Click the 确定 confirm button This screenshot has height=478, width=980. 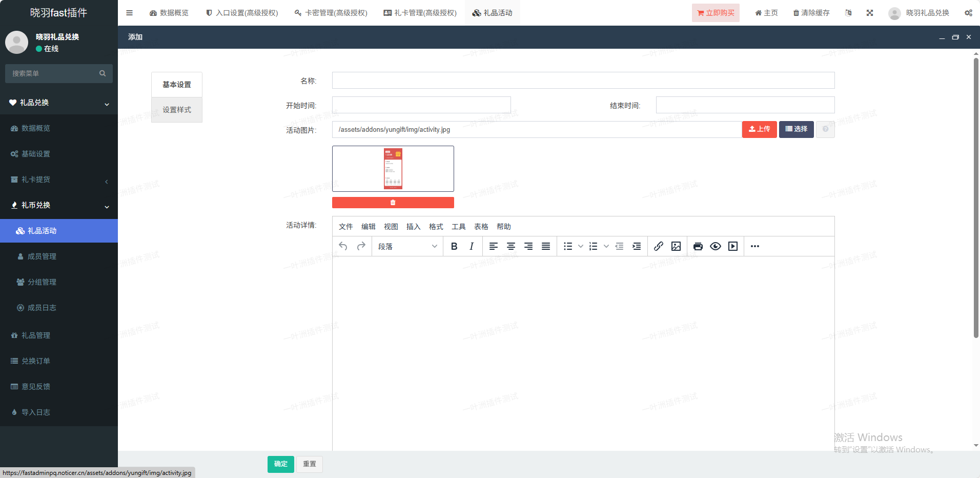tap(280, 464)
